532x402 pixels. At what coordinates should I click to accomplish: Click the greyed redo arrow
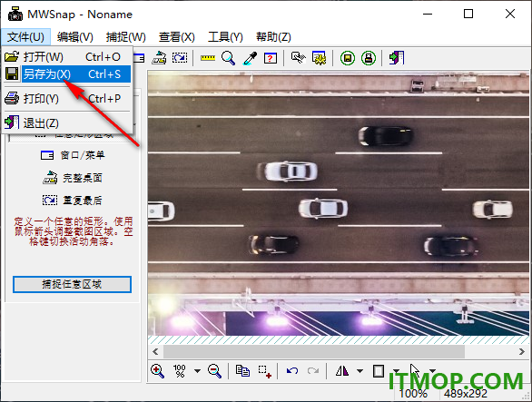point(313,371)
